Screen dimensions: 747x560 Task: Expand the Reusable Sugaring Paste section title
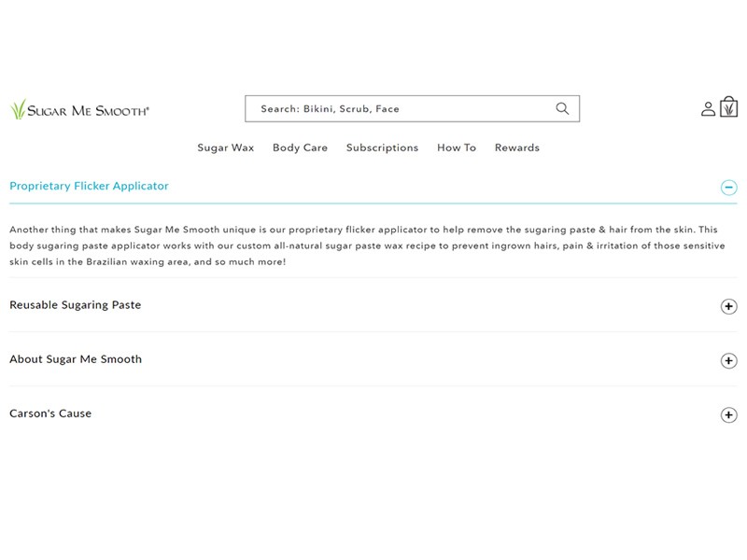[76, 305]
